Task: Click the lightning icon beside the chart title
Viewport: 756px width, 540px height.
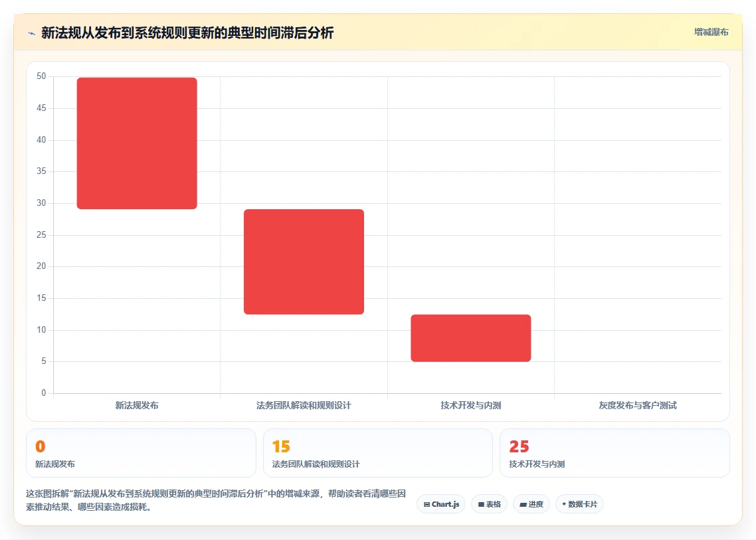Action: (x=32, y=33)
